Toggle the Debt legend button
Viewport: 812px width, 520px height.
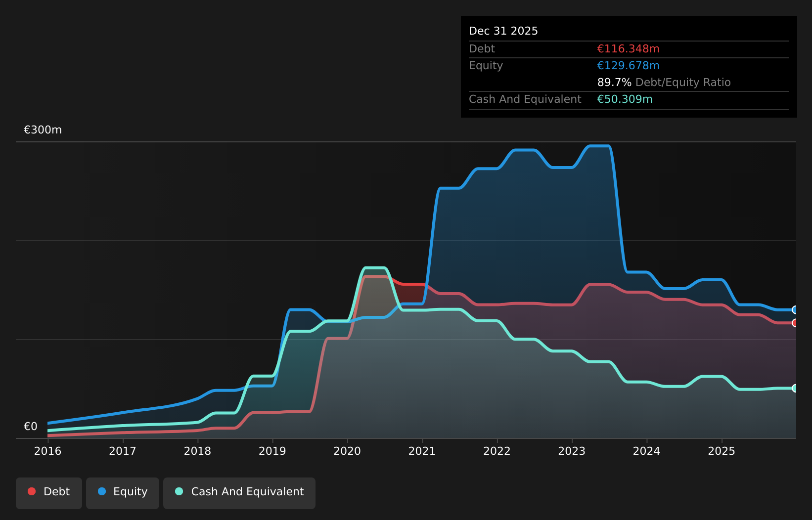pyautogui.click(x=49, y=493)
